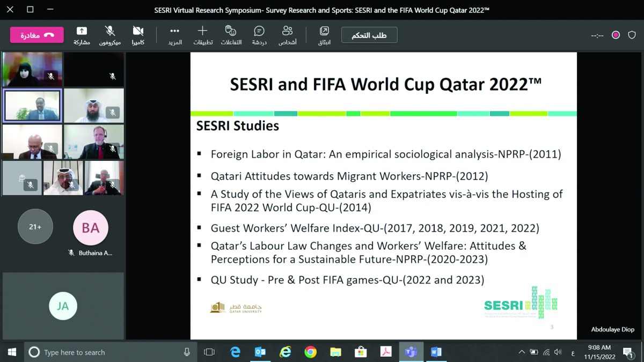Open Google Chrome from the taskbar
Image resolution: width=644 pixels, height=362 pixels.
tap(310, 352)
